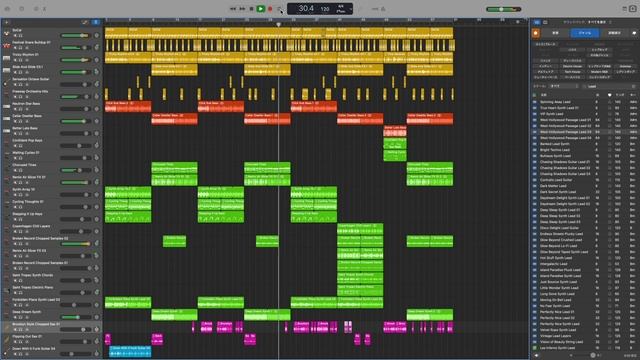Screen dimensions: 640x360
Task: Select the Modern R&B genre button
Action: (599, 71)
